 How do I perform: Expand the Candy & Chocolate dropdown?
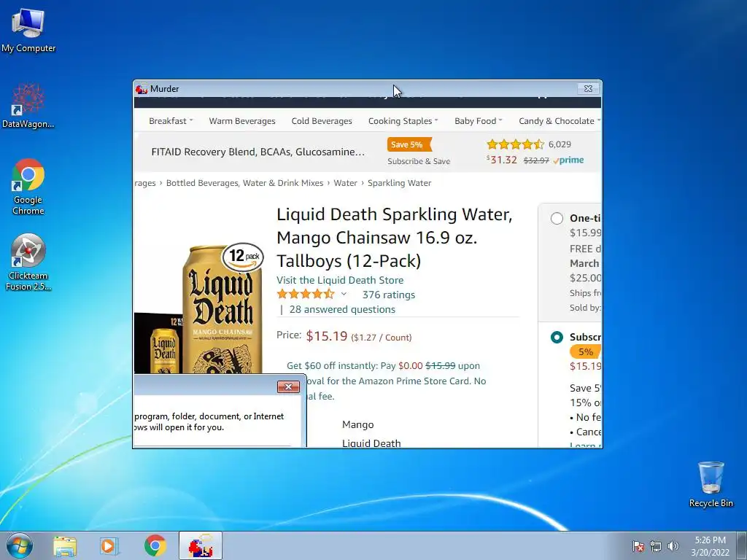click(560, 121)
